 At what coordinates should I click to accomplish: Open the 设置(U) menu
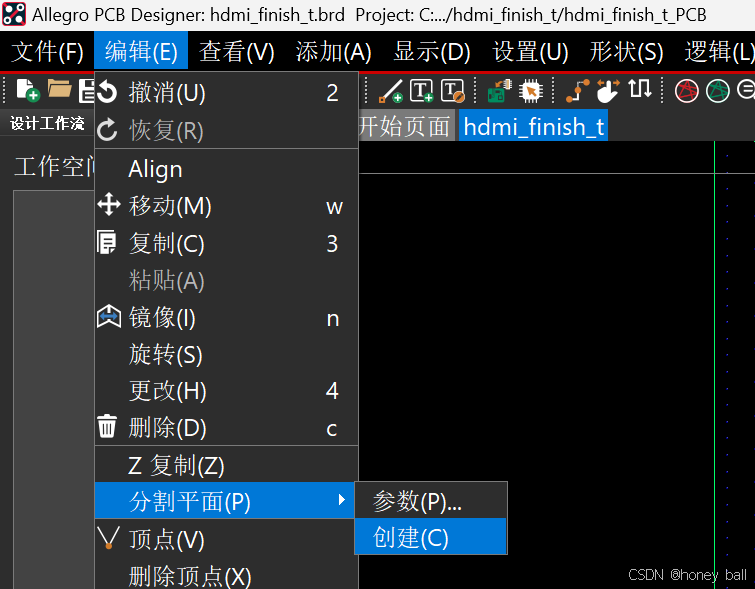pyautogui.click(x=530, y=52)
